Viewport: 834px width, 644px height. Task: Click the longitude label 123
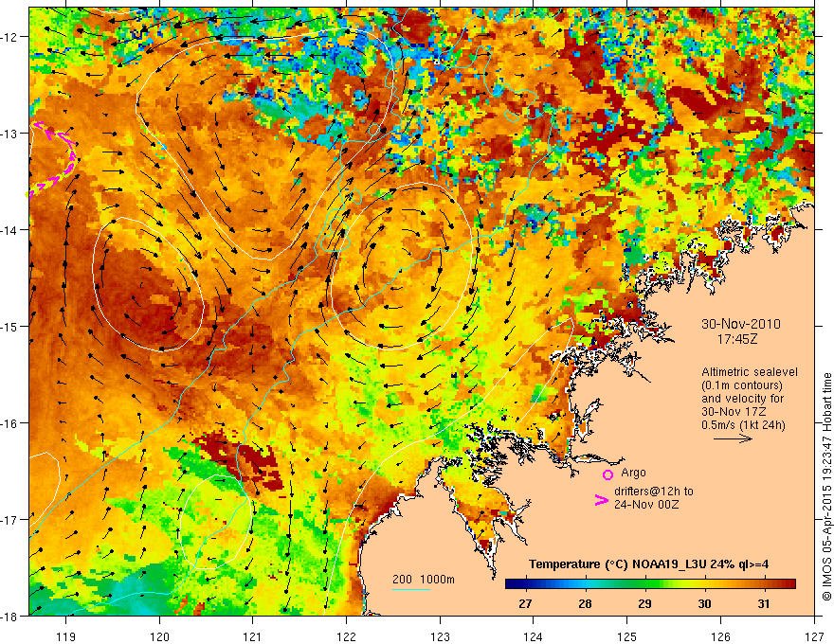point(440,636)
